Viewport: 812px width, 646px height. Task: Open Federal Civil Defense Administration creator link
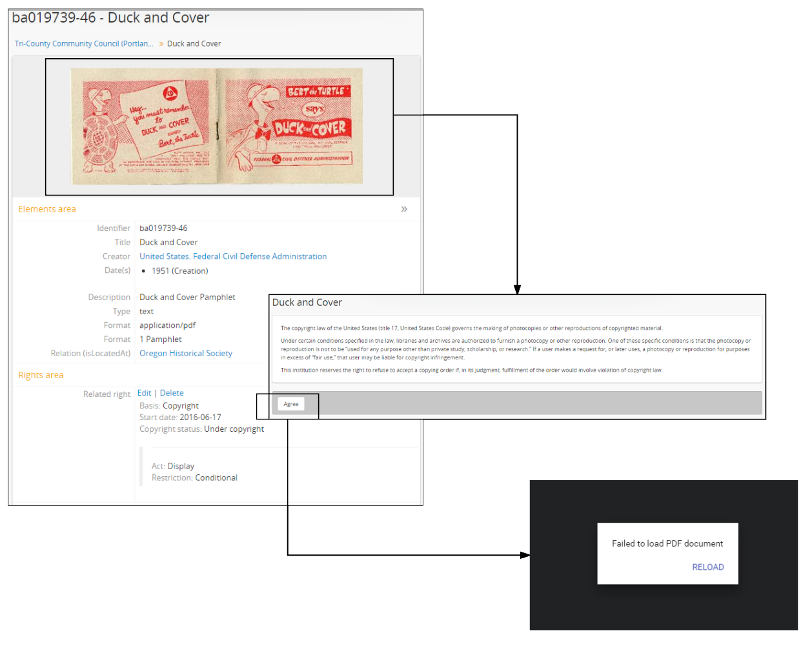click(233, 256)
